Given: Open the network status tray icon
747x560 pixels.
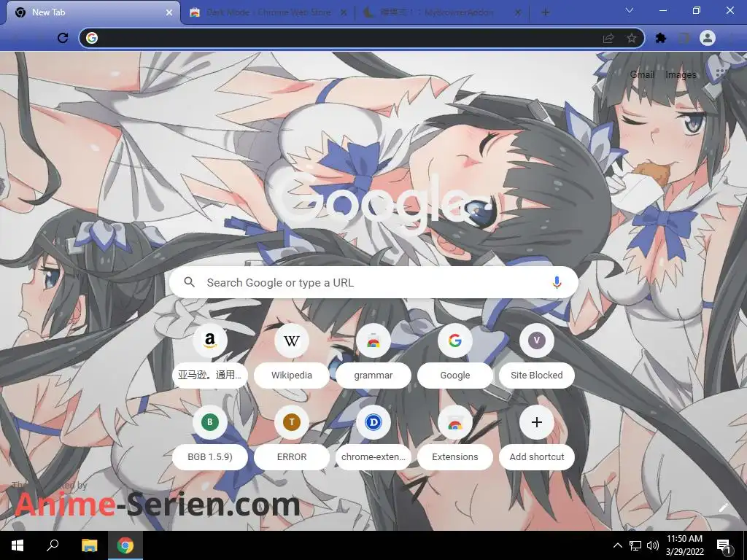Looking at the screenshot, I should (635, 545).
